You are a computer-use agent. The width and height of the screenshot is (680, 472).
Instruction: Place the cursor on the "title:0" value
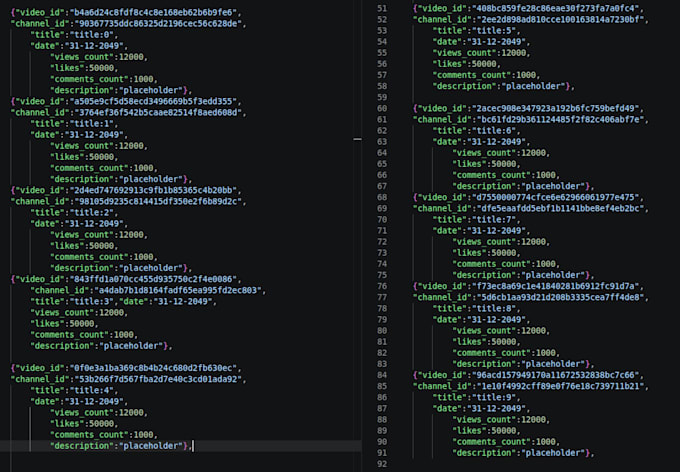(93, 35)
